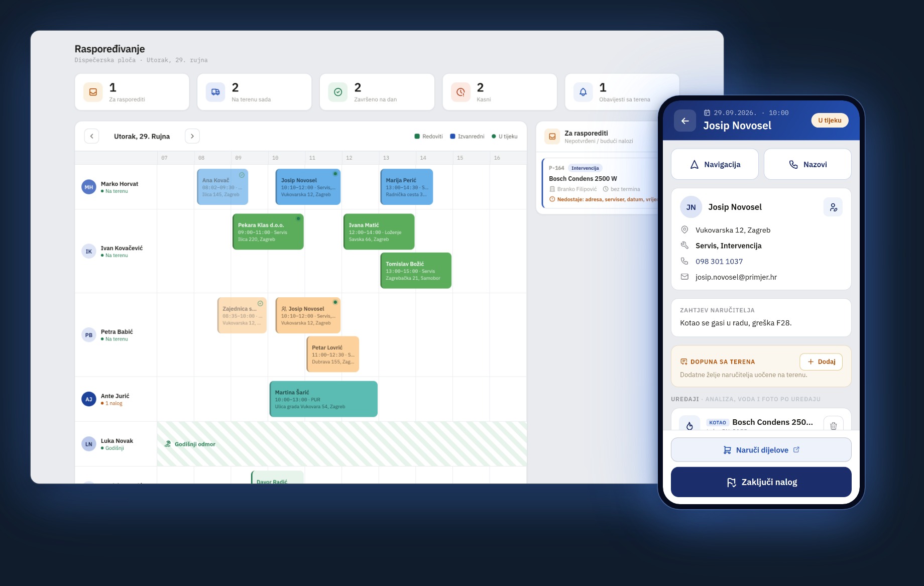Go back using the phone's arrow button

point(684,121)
